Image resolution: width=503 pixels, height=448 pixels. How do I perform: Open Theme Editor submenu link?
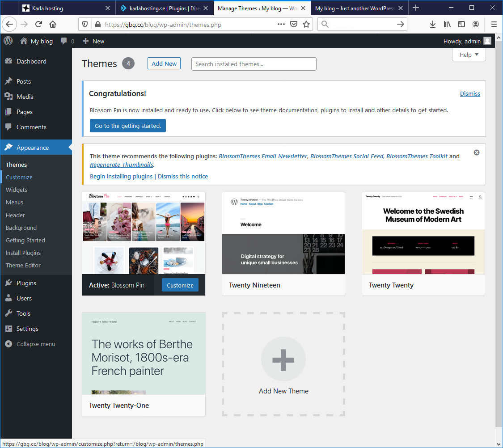pos(23,265)
